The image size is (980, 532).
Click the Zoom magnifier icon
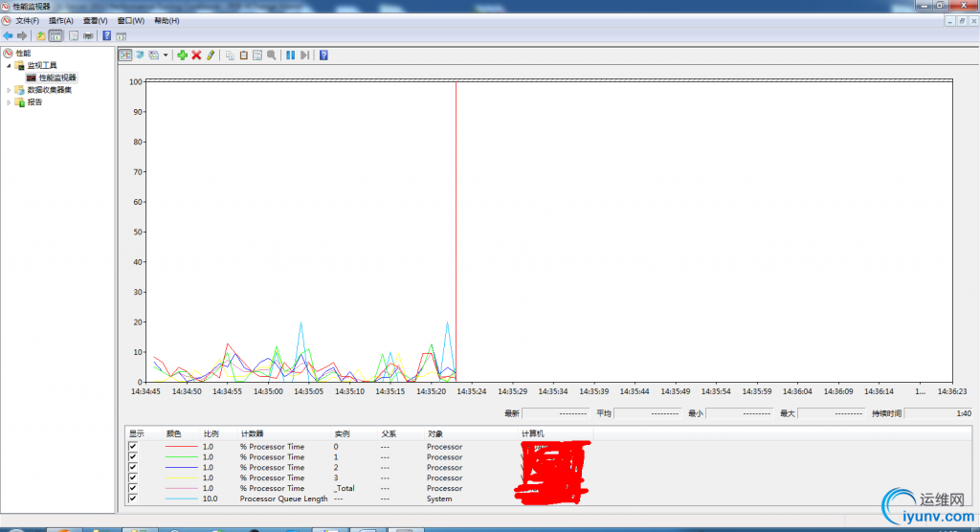click(x=272, y=55)
